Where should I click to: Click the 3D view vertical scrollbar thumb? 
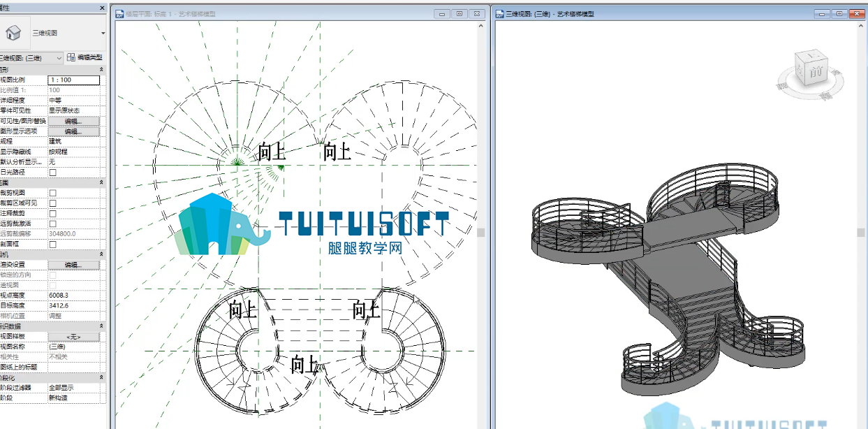(861, 233)
